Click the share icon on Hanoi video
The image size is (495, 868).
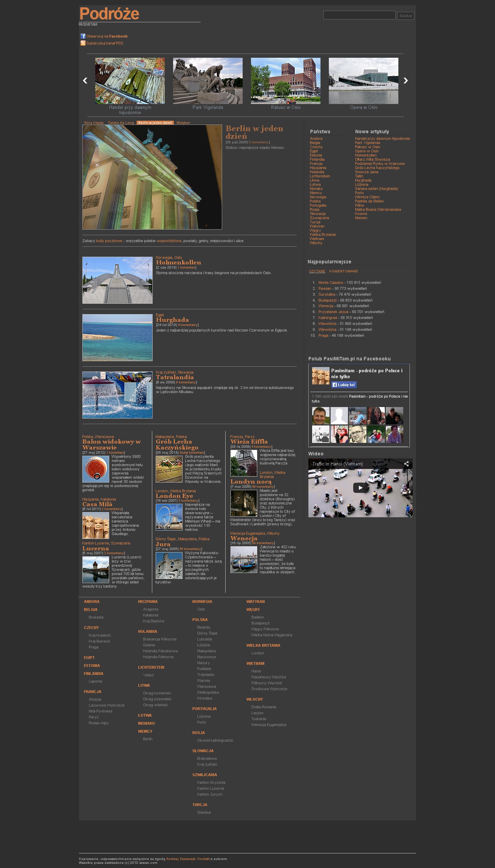click(406, 464)
